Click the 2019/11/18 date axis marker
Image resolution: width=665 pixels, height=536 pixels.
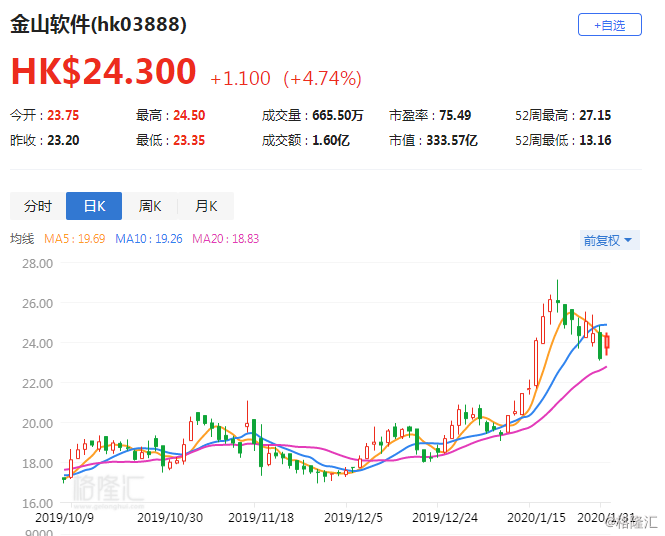click(261, 518)
